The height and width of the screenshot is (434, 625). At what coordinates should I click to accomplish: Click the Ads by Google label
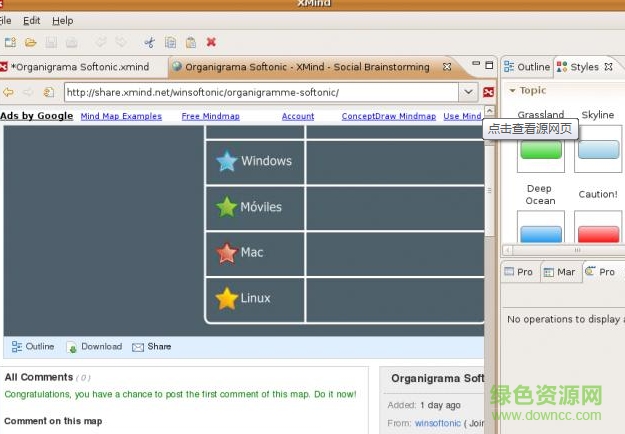click(x=37, y=116)
